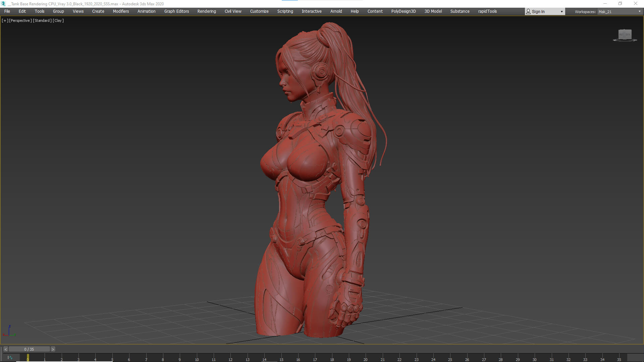
Task: Open the [Perspective] viewport view menu
Action: pyautogui.click(x=20, y=20)
